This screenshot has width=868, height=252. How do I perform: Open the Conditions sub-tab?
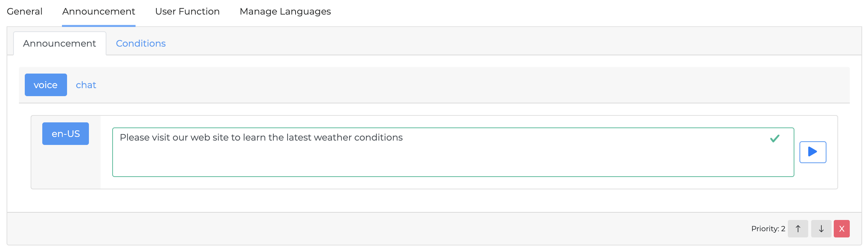click(141, 43)
